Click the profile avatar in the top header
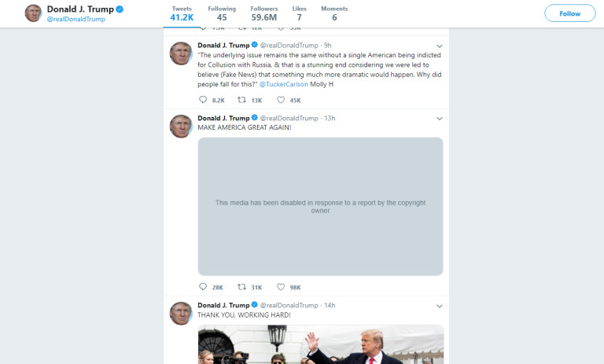This screenshot has width=604, height=364. (x=33, y=13)
